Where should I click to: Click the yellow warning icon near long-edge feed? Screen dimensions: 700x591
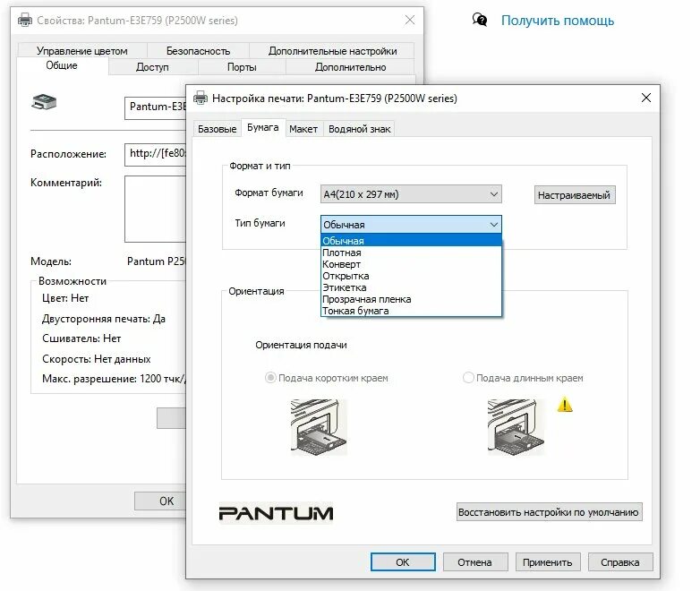565,405
